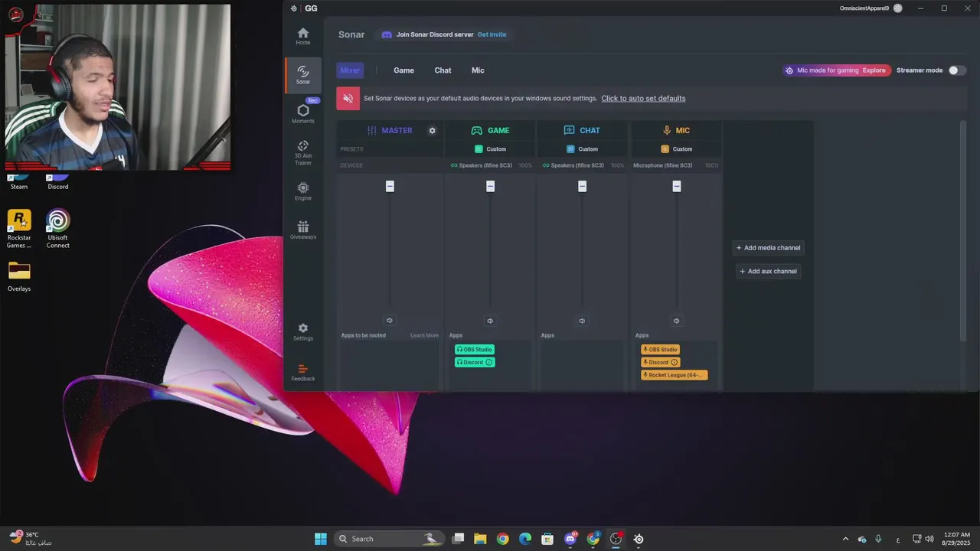Switch to the Mic tab
This screenshot has height=551, width=980.
click(478, 70)
